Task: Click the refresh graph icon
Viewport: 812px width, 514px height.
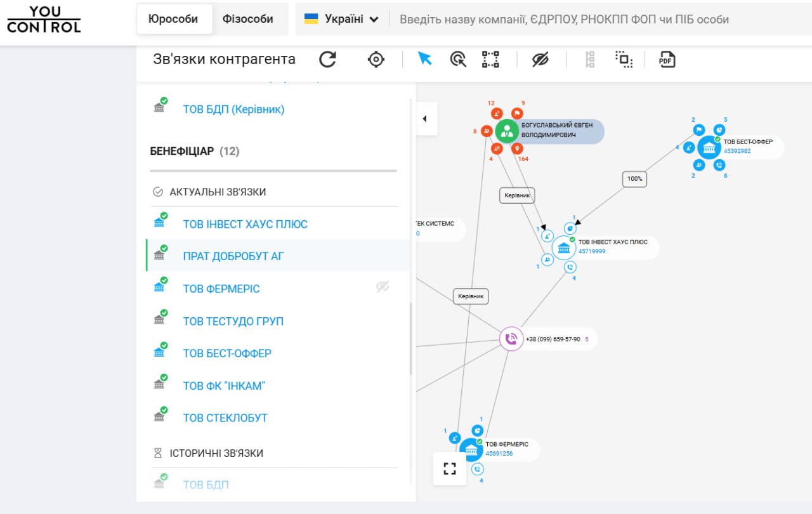Action: [327, 60]
